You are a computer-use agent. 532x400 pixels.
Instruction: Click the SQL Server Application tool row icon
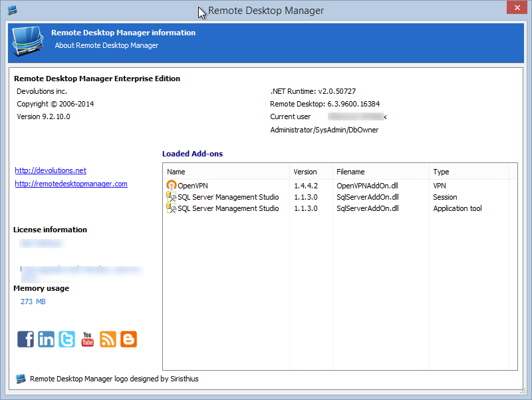coord(172,208)
